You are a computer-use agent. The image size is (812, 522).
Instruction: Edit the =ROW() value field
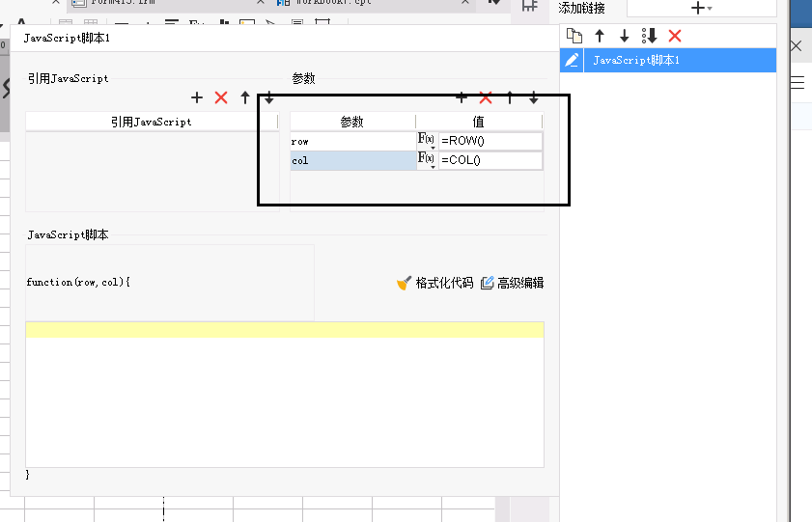click(490, 141)
